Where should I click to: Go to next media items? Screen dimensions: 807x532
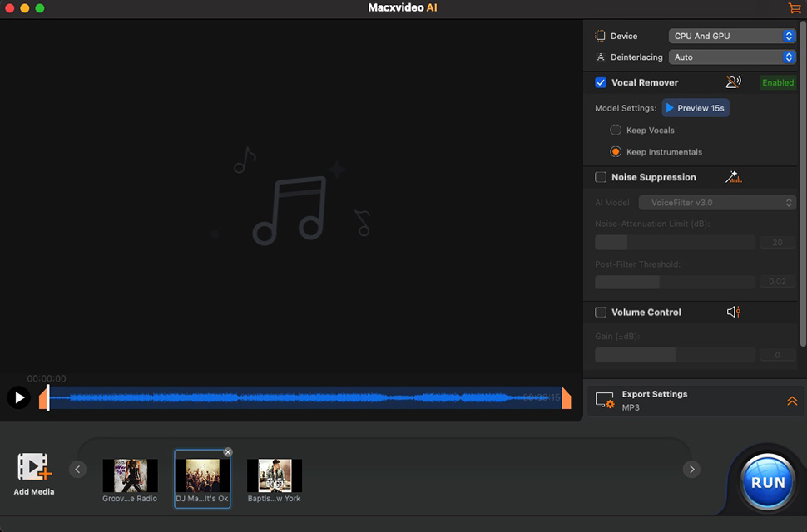(691, 470)
